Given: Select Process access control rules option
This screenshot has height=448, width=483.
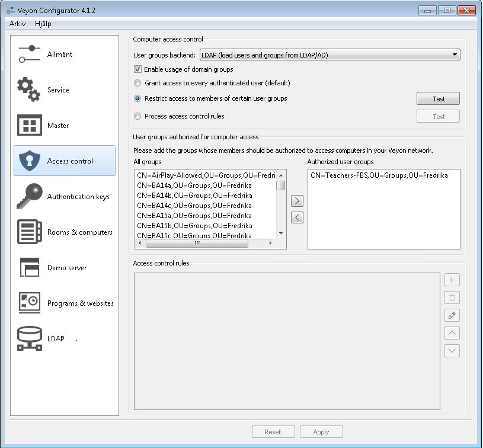Looking at the screenshot, I should 137,116.
